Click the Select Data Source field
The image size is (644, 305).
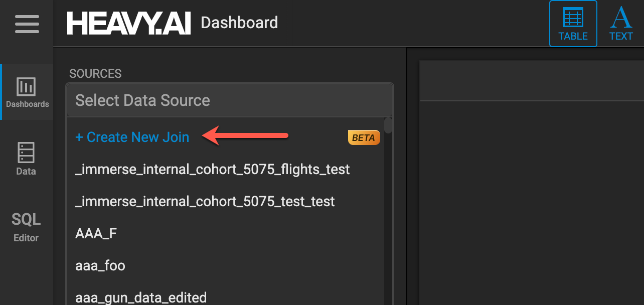[x=229, y=100]
